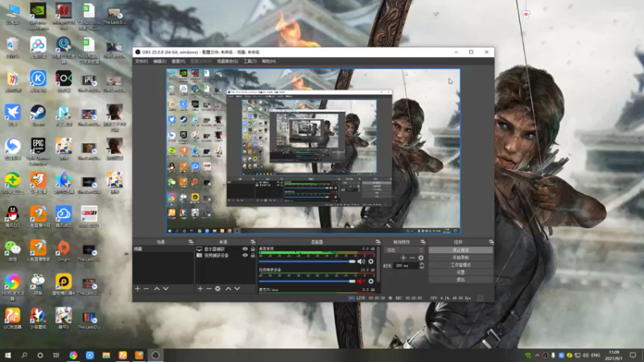Viewport: 644px width, 362px height.
Task: Open the notification center icon
Action: click(633, 355)
